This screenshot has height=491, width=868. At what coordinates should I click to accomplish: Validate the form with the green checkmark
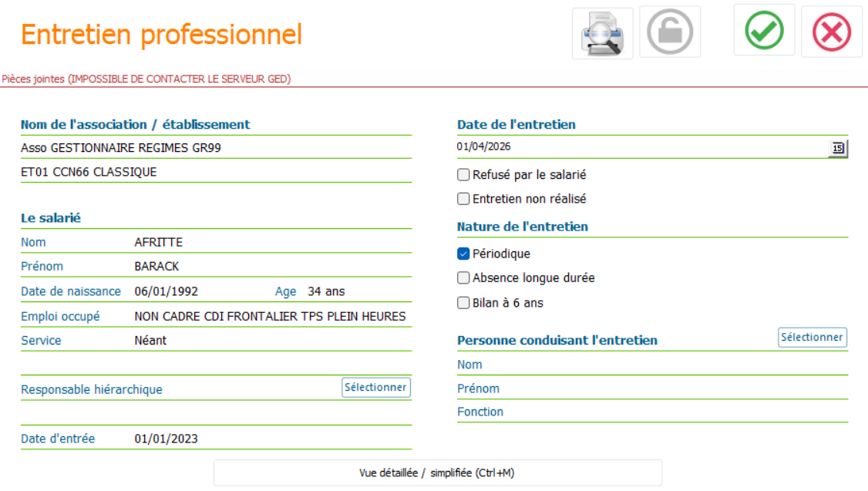pos(764,30)
